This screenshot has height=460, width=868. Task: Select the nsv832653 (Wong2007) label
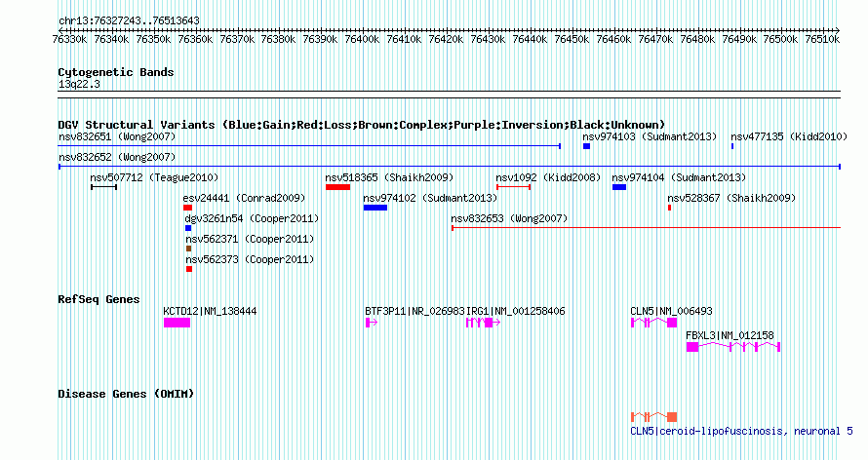pos(509,218)
